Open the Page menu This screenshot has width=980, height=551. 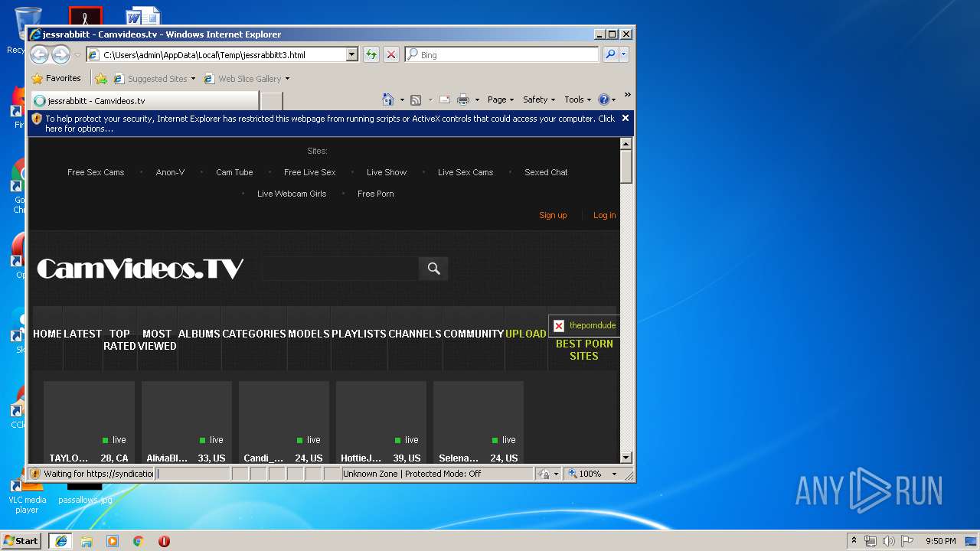tap(501, 99)
